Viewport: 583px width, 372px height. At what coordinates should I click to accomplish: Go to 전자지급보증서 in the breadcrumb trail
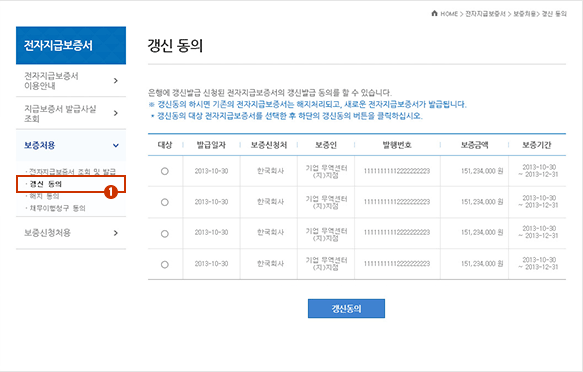pyautogui.click(x=485, y=14)
